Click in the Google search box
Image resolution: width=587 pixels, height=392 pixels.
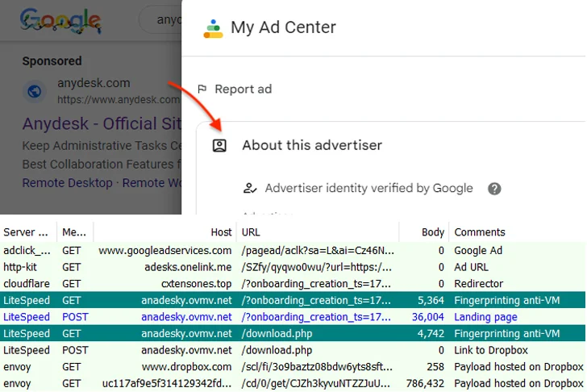[x=161, y=19]
